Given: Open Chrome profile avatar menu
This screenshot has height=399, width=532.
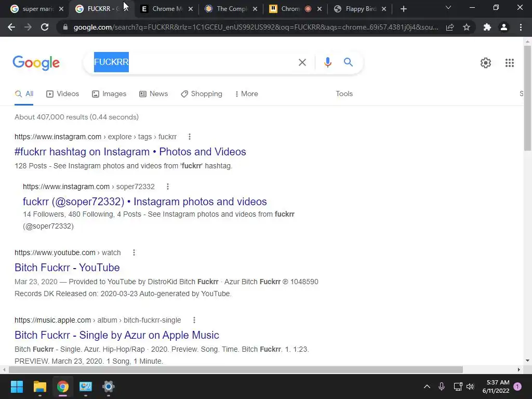Looking at the screenshot, I should 504,27.
